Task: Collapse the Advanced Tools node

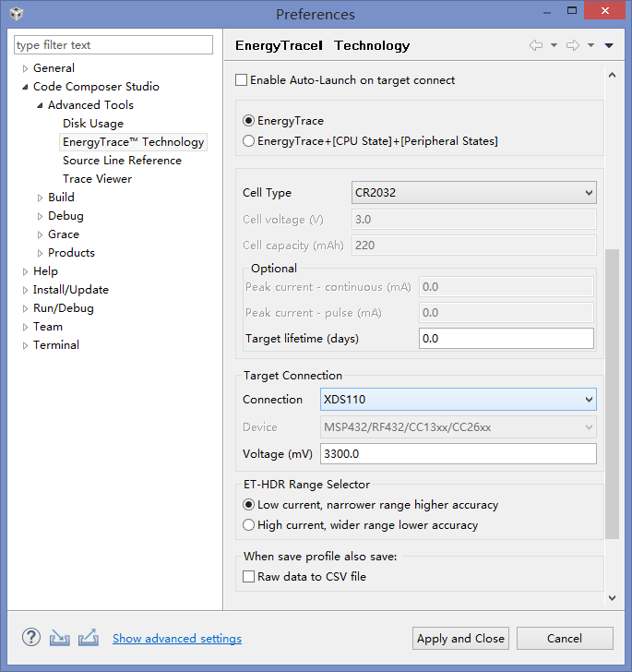Action: [40, 105]
